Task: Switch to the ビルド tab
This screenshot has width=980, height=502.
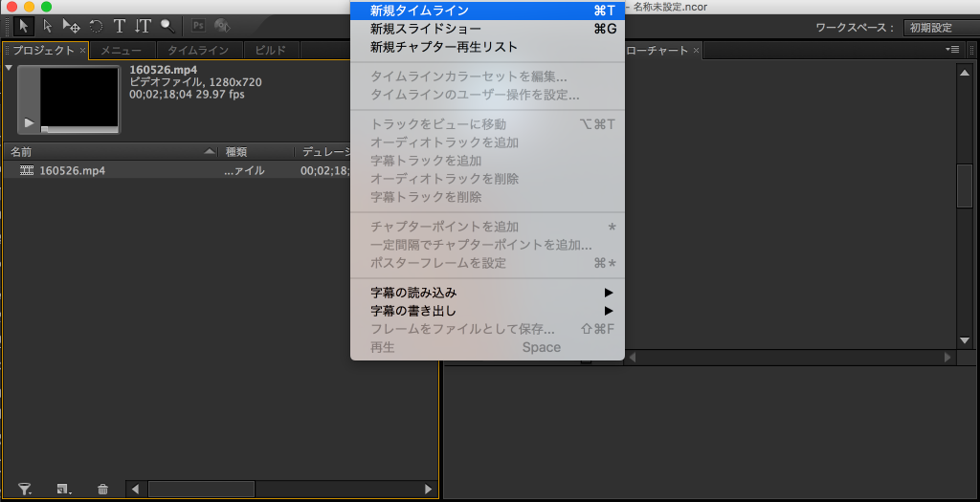Action: (x=270, y=51)
